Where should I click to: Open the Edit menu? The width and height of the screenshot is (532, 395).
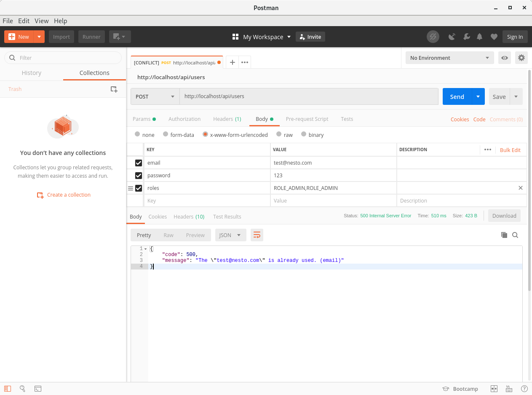[x=24, y=21]
